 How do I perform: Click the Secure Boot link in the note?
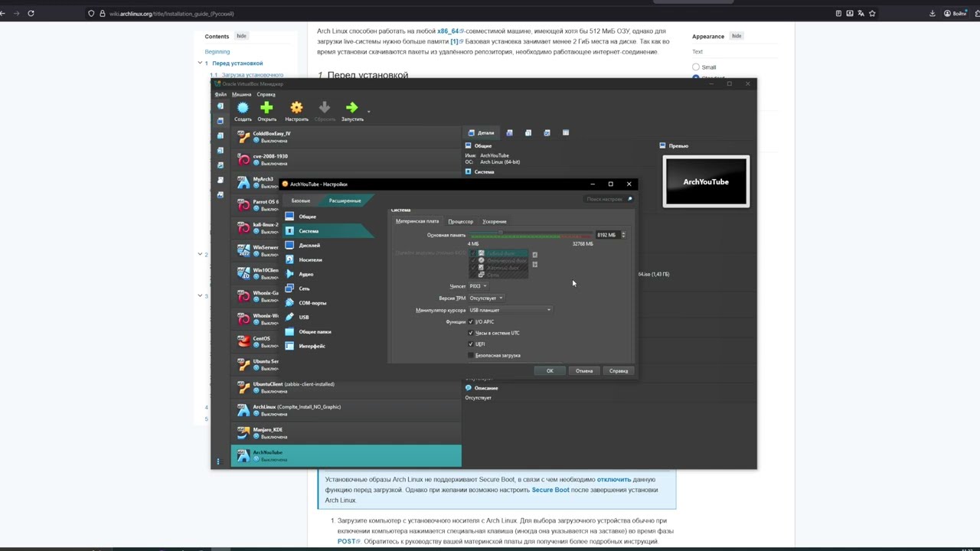(550, 490)
